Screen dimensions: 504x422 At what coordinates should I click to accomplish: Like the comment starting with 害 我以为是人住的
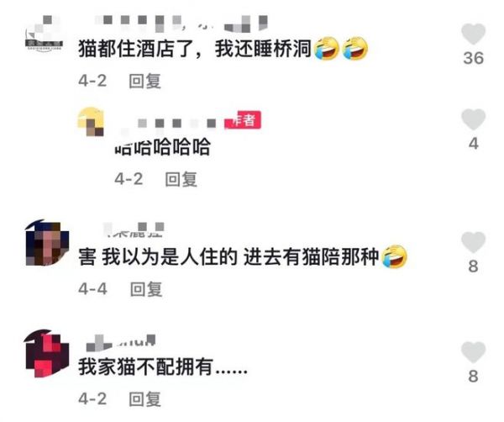pyautogui.click(x=473, y=242)
